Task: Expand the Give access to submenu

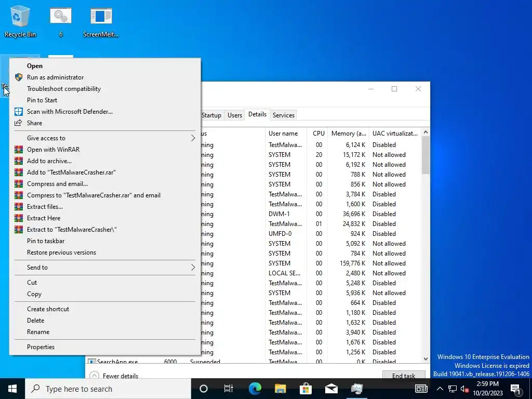Action: (x=105, y=138)
